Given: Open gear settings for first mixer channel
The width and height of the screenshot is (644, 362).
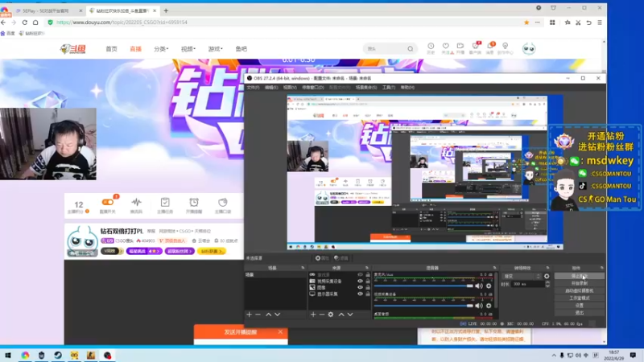Looking at the screenshot, I should point(489,286).
